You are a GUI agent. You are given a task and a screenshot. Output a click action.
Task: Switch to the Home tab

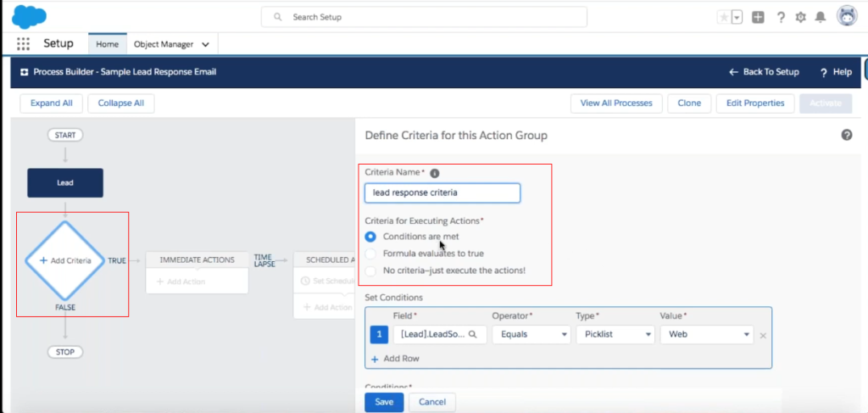tap(108, 44)
